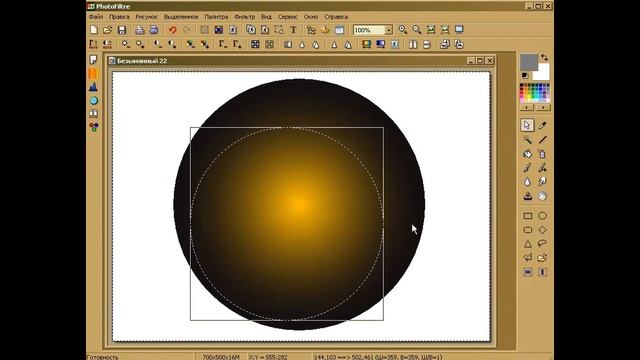Click the red Undo arrow

pyautogui.click(x=173, y=30)
